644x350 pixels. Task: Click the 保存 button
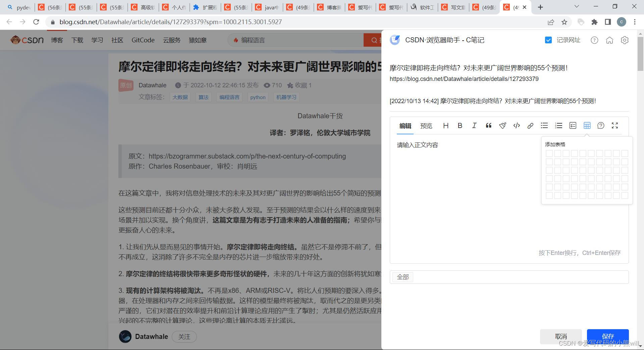coord(608,337)
